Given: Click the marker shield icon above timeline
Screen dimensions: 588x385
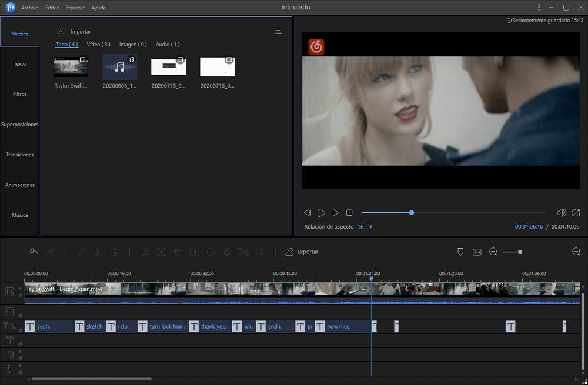Looking at the screenshot, I should coord(460,252).
